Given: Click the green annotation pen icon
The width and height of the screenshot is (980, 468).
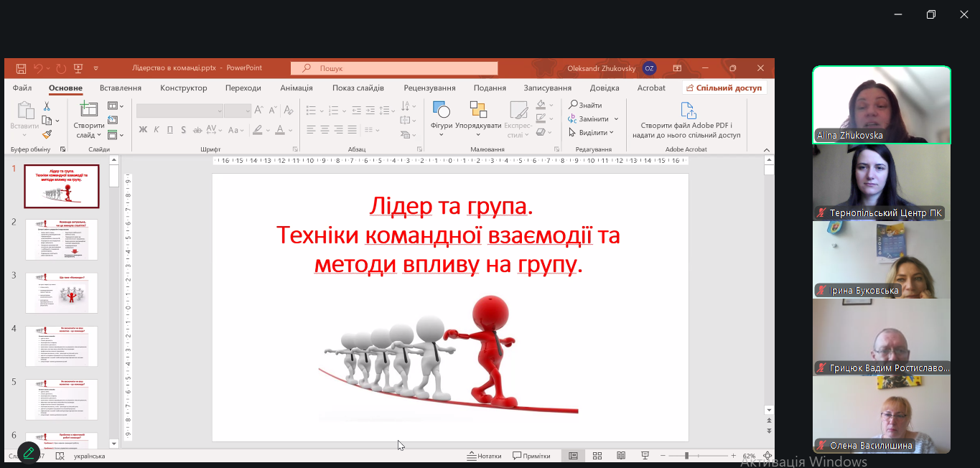Looking at the screenshot, I should [x=29, y=453].
